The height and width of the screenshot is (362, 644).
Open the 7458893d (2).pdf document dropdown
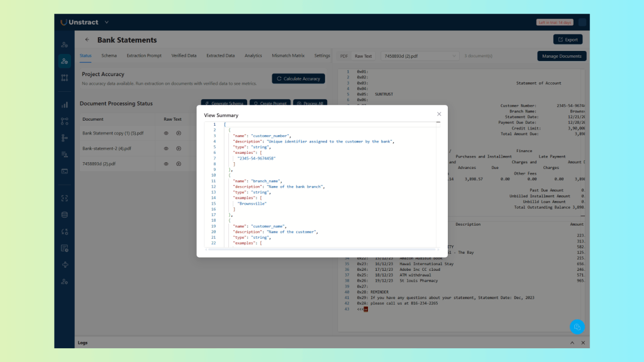coord(420,56)
